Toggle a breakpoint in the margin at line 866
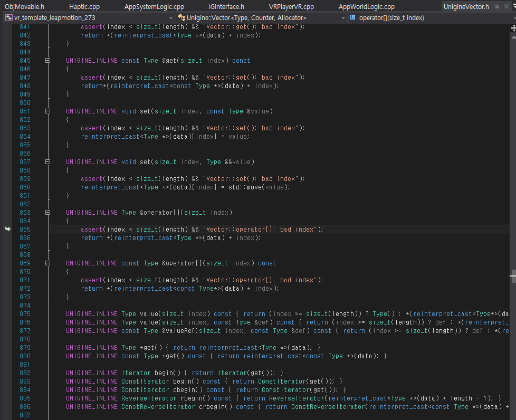 point(7,238)
